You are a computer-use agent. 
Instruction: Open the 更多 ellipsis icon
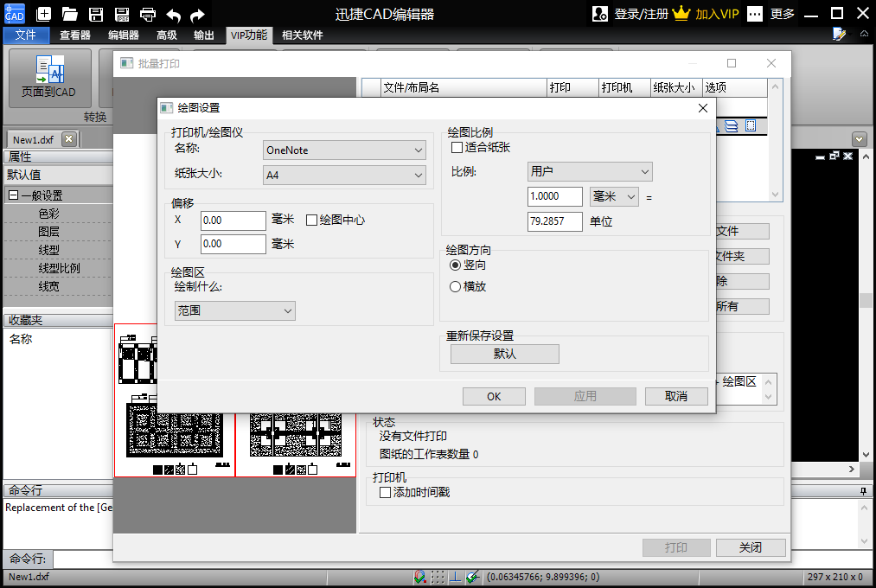pyautogui.click(x=755, y=14)
